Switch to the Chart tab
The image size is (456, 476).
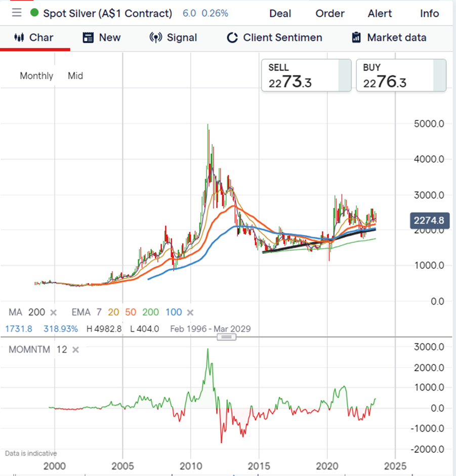(35, 37)
